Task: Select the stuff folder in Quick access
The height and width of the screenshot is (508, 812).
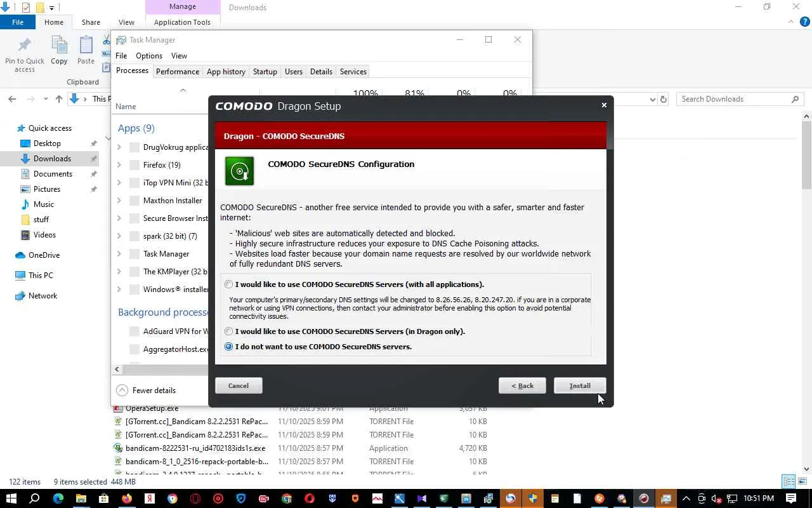Action: pyautogui.click(x=41, y=220)
